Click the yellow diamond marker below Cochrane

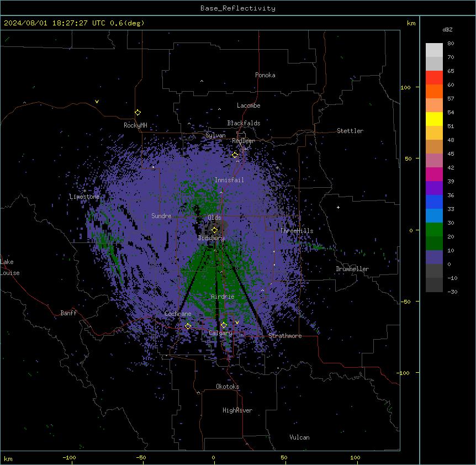point(188,326)
